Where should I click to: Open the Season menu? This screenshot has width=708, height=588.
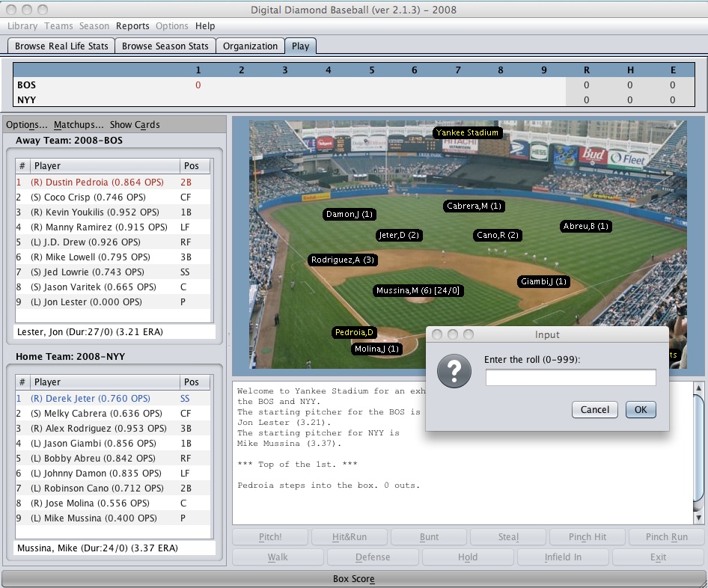pos(94,26)
